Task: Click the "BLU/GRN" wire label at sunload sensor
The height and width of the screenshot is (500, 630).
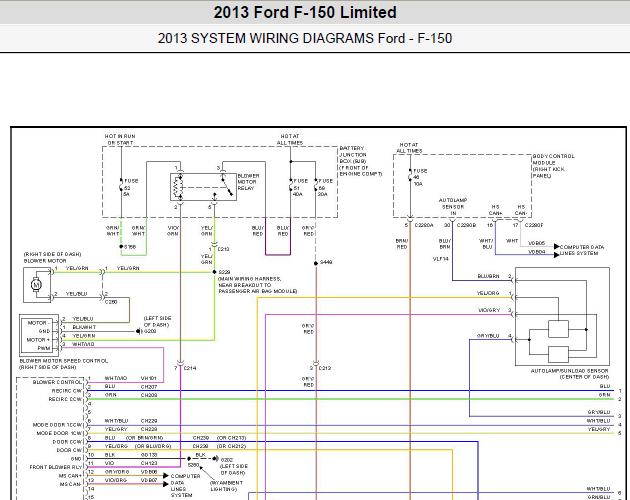Action: click(488, 276)
